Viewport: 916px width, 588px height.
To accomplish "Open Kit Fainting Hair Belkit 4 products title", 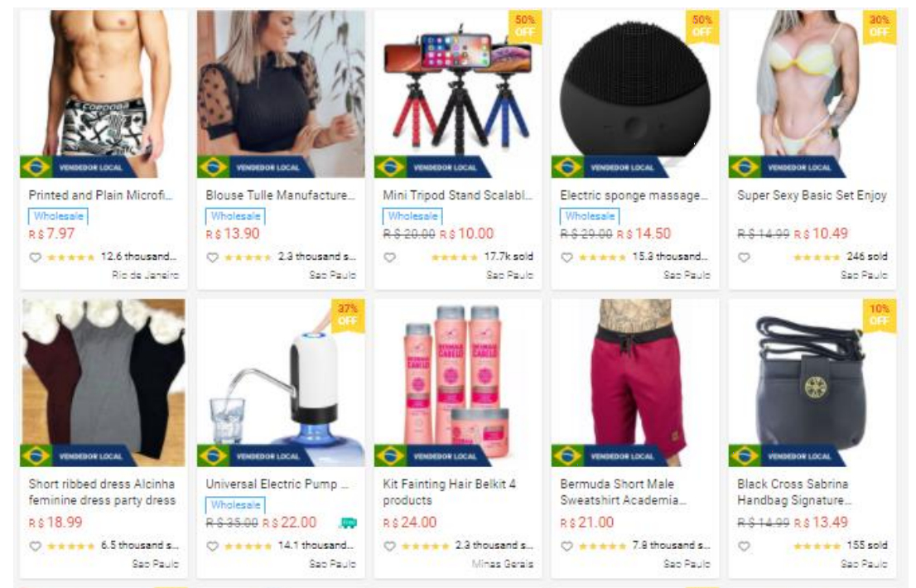I will 449,492.
